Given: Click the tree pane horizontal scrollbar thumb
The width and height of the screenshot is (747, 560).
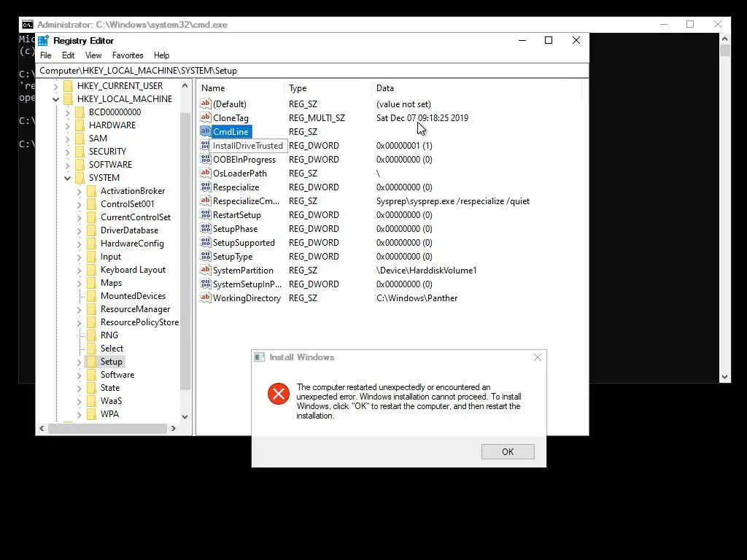Looking at the screenshot, I should (108, 428).
